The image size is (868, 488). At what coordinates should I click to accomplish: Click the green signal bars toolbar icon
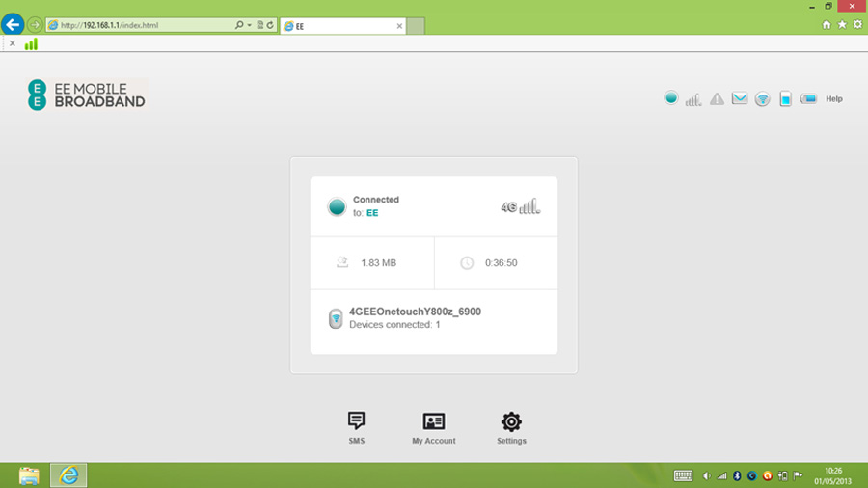click(x=31, y=43)
